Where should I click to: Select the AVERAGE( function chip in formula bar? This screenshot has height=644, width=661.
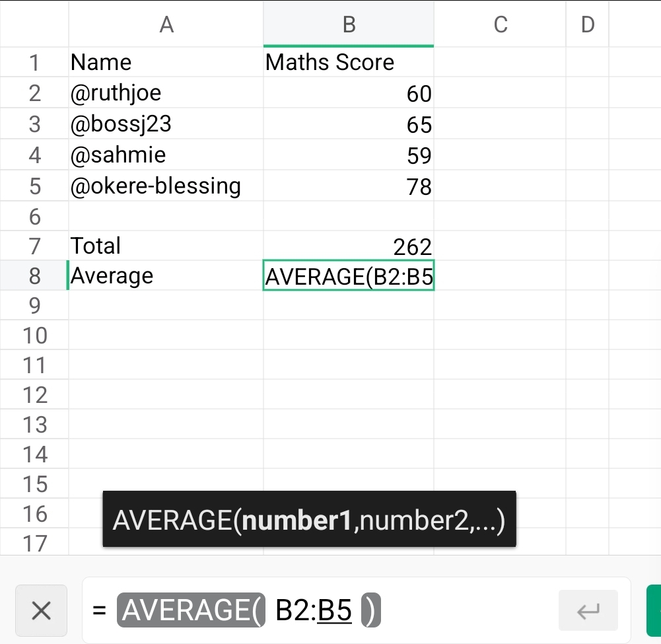191,610
